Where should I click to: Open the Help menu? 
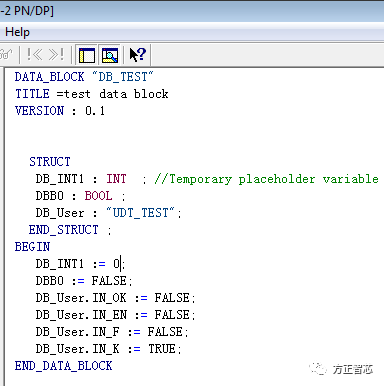coord(17,32)
